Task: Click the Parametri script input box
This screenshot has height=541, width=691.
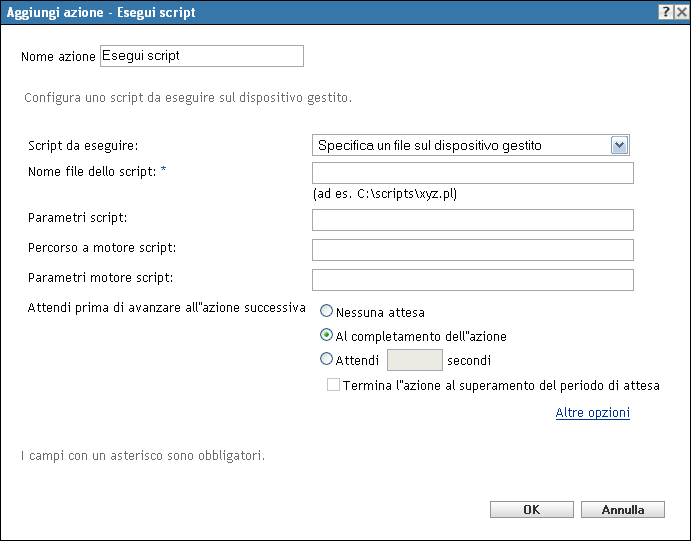Action: (x=473, y=220)
